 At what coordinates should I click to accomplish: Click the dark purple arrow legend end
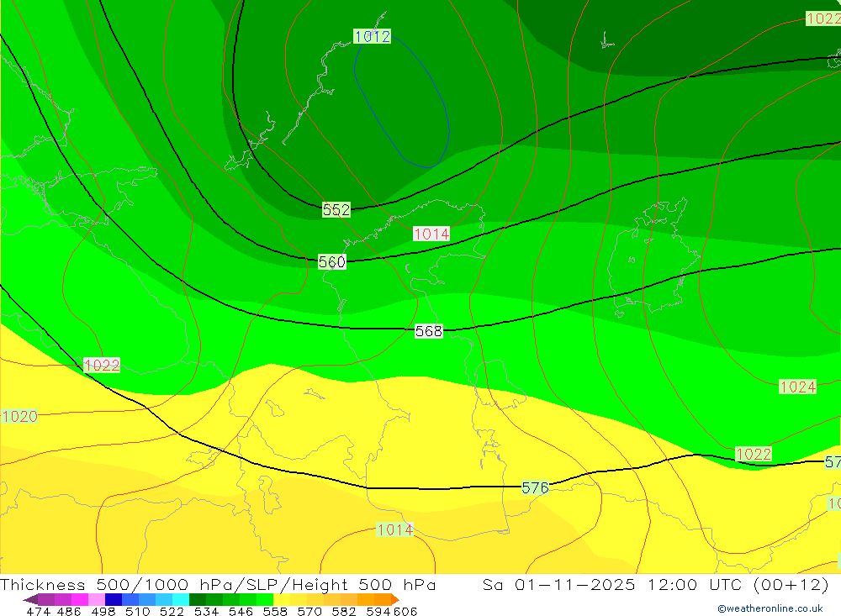[x=30, y=599]
